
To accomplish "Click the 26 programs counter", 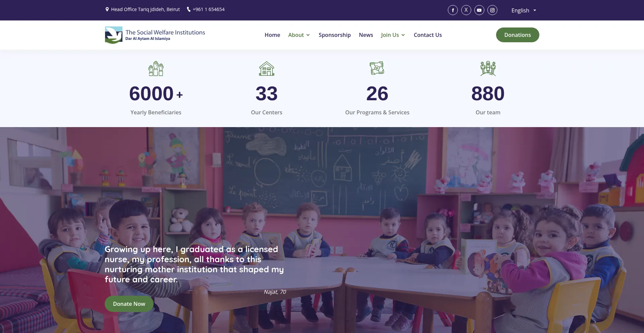I will click(x=377, y=93).
